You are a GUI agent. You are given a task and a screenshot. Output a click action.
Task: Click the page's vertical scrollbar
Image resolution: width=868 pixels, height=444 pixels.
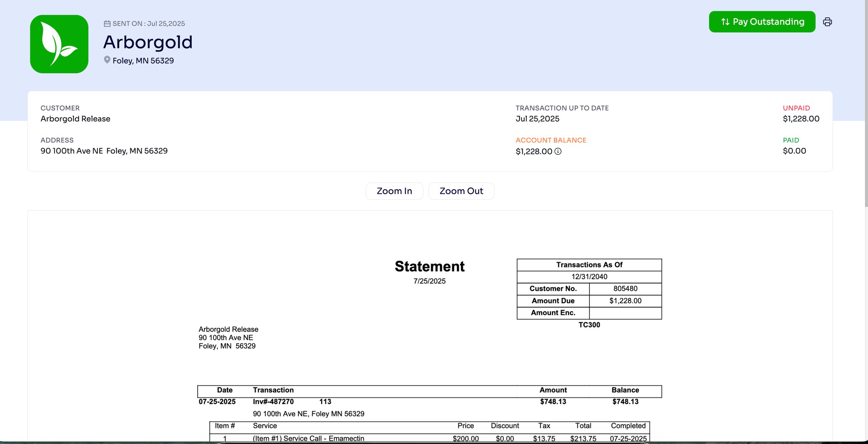tap(865, 103)
